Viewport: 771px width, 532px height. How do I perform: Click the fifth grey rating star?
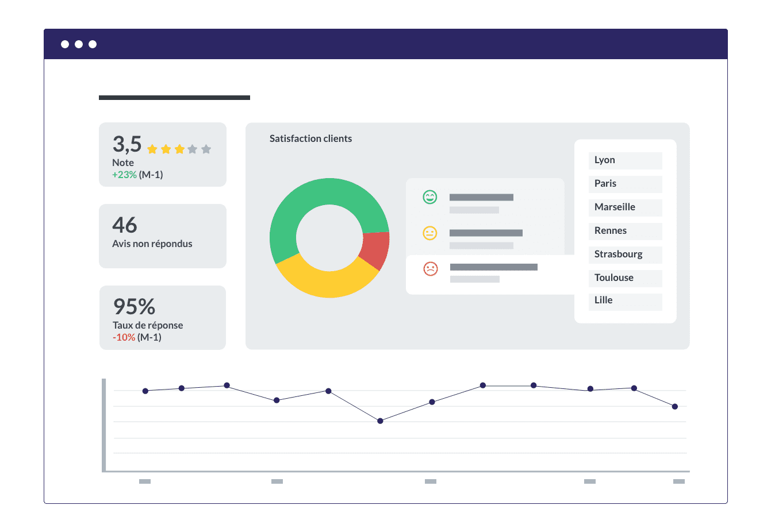click(x=206, y=149)
